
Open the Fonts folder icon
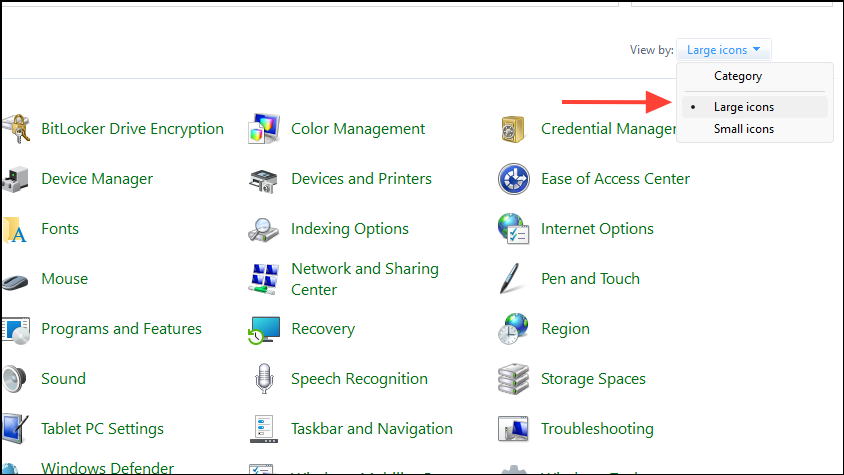point(15,230)
